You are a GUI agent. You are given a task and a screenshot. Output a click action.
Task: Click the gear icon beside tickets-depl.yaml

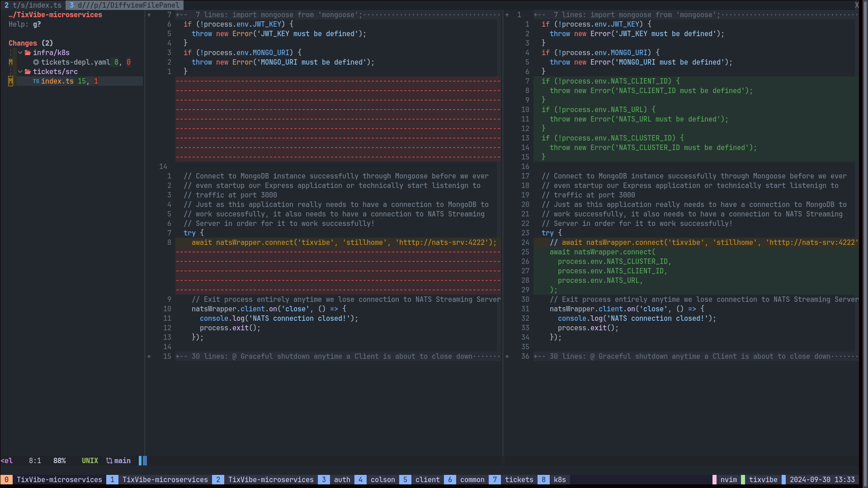[x=36, y=62]
